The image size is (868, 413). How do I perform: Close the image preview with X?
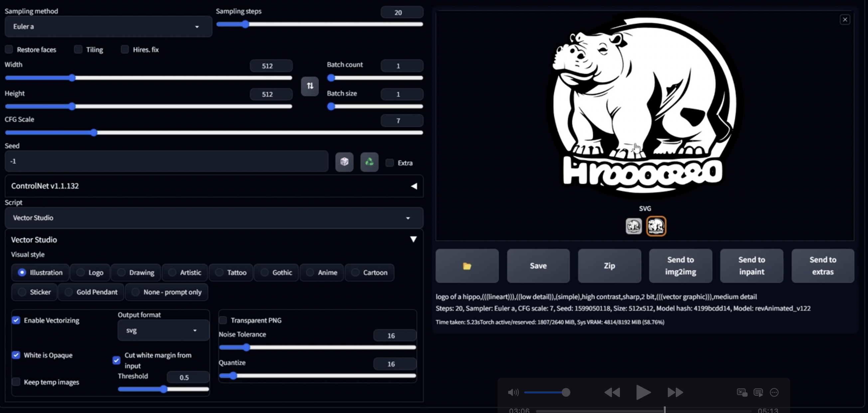pyautogui.click(x=845, y=20)
